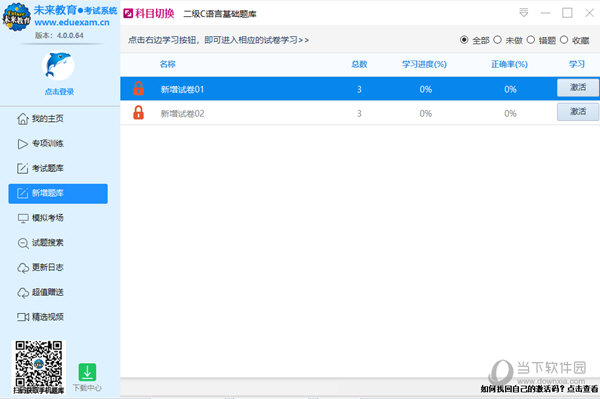Screen dimensions: 600x399
Task: Select the 全部 radio button
Action: point(464,40)
